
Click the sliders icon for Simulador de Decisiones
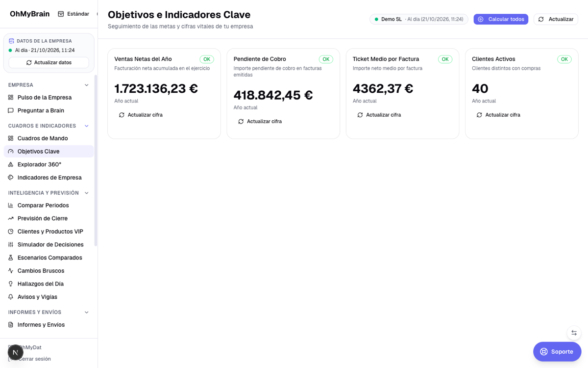[11, 245]
